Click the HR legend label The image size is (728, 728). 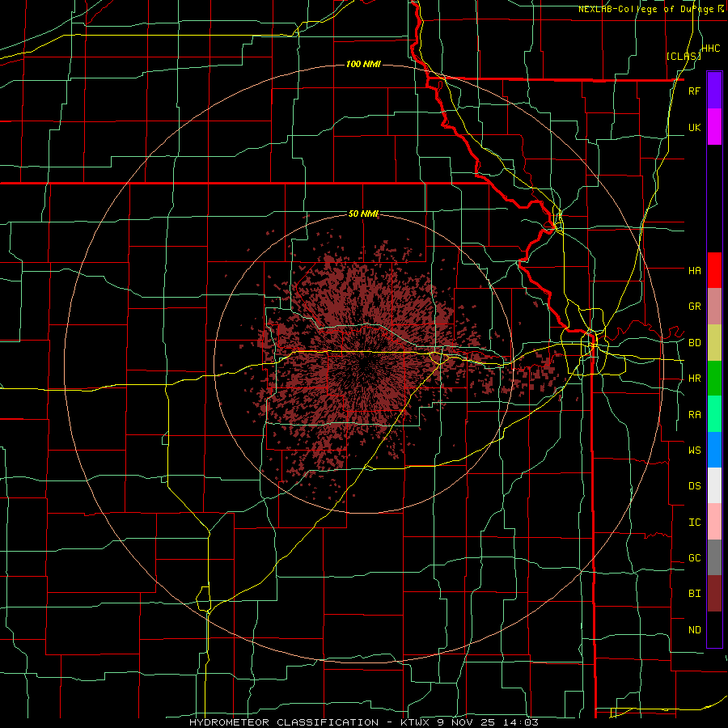point(694,379)
